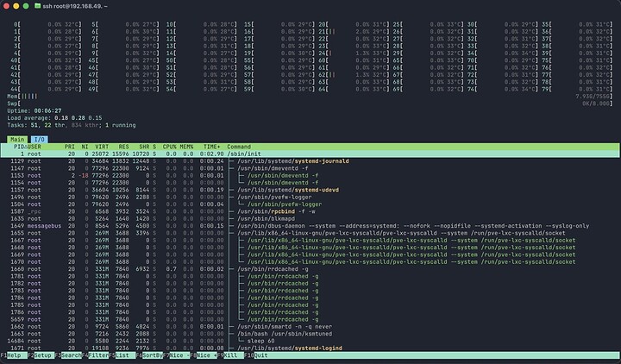Click F5 List view button
The image size is (621, 364).
(122, 355)
